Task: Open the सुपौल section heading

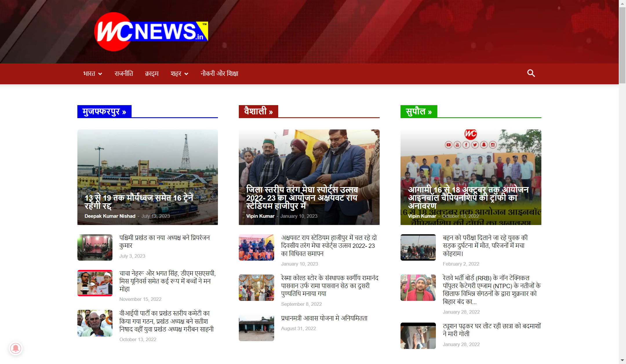Action: point(419,111)
